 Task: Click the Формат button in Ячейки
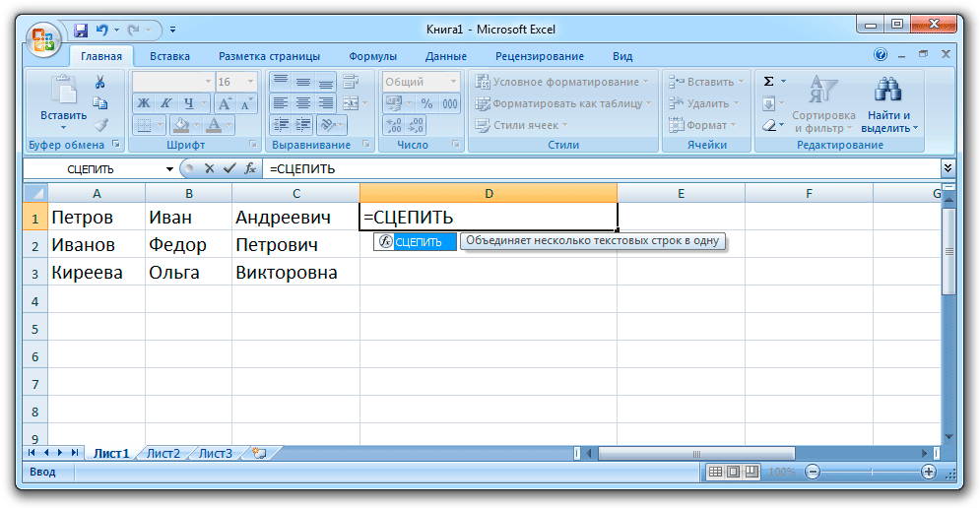[x=702, y=125]
